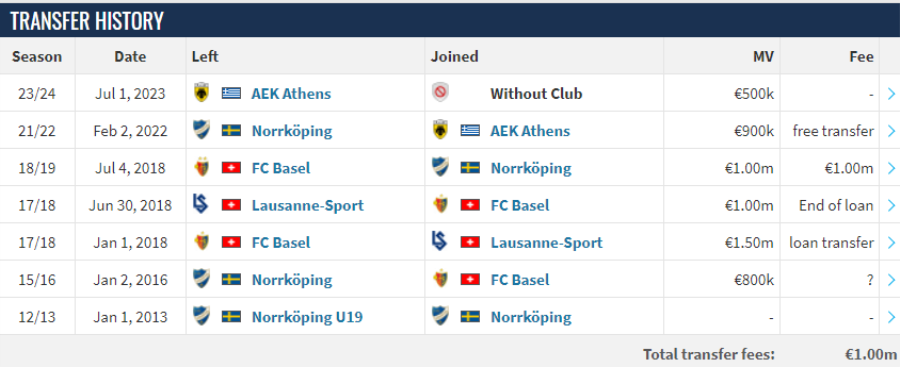Open FC Basel link in 15/16 joined
The image size is (900, 367).
[x=519, y=280]
